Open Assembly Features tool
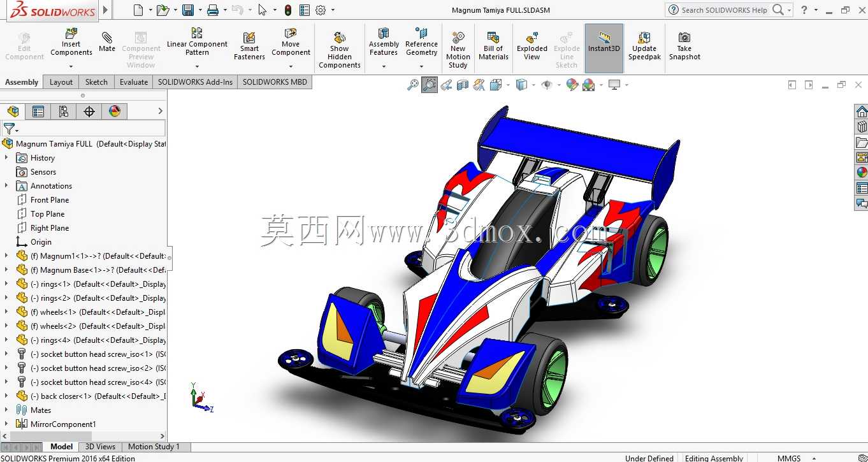 384,42
